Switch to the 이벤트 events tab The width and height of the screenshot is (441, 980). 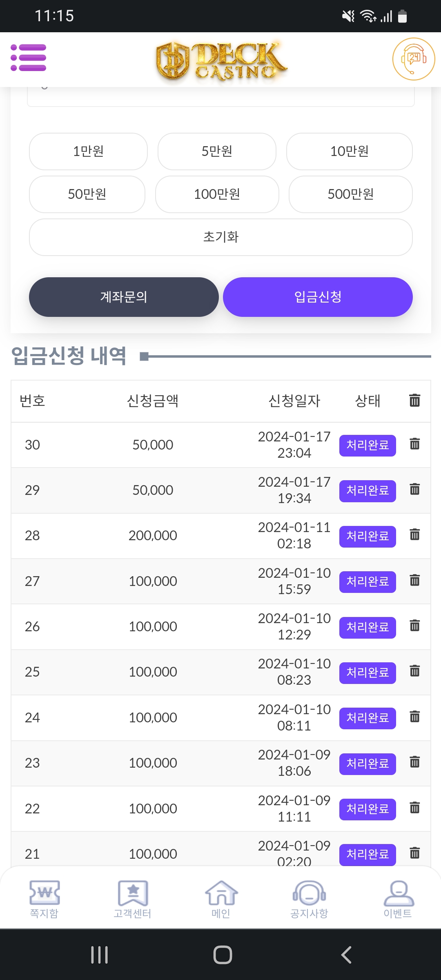pos(398,899)
